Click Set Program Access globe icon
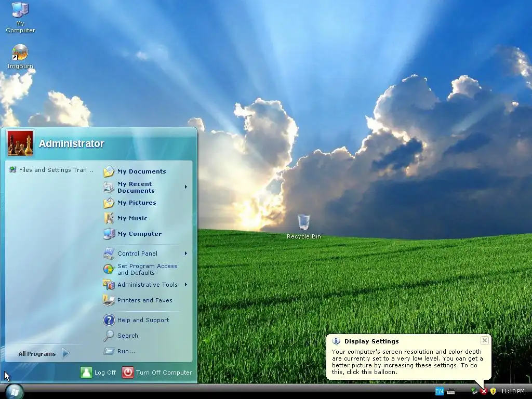 coord(109,270)
